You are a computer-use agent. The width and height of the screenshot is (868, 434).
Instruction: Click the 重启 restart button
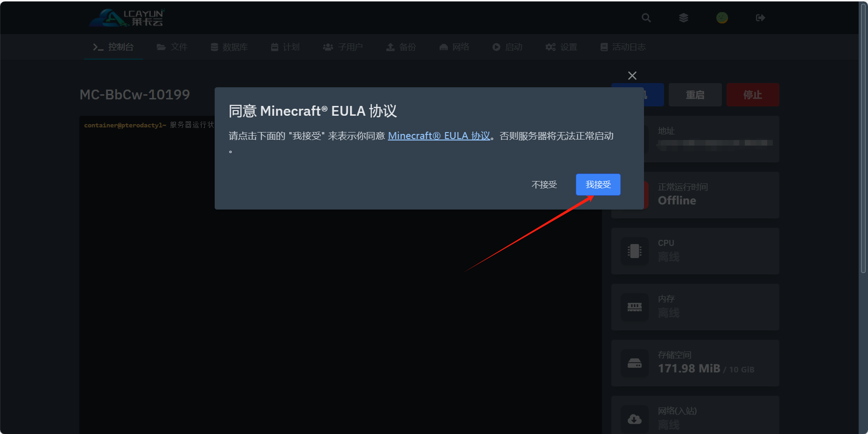(695, 95)
